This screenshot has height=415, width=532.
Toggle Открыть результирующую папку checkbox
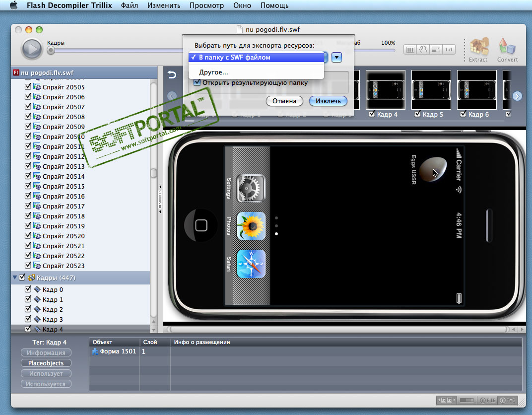pyautogui.click(x=197, y=82)
